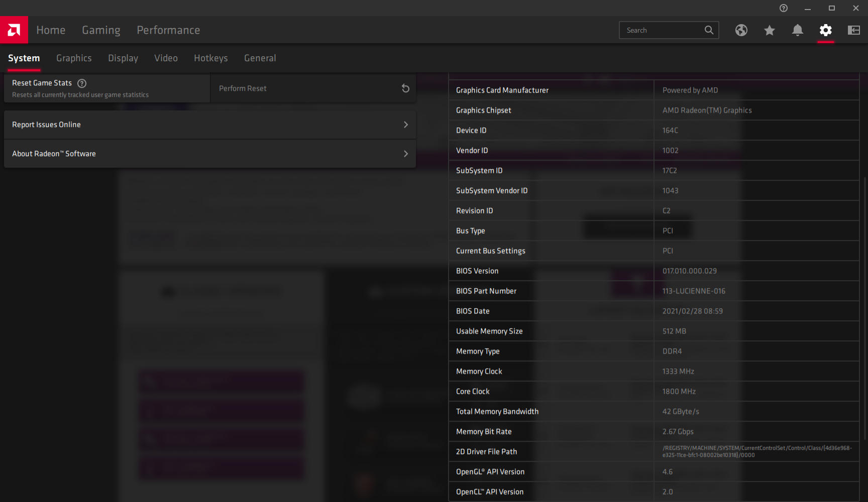Expand About Radeon Software chevron
Viewport: 868px width, 502px height.
406,154
